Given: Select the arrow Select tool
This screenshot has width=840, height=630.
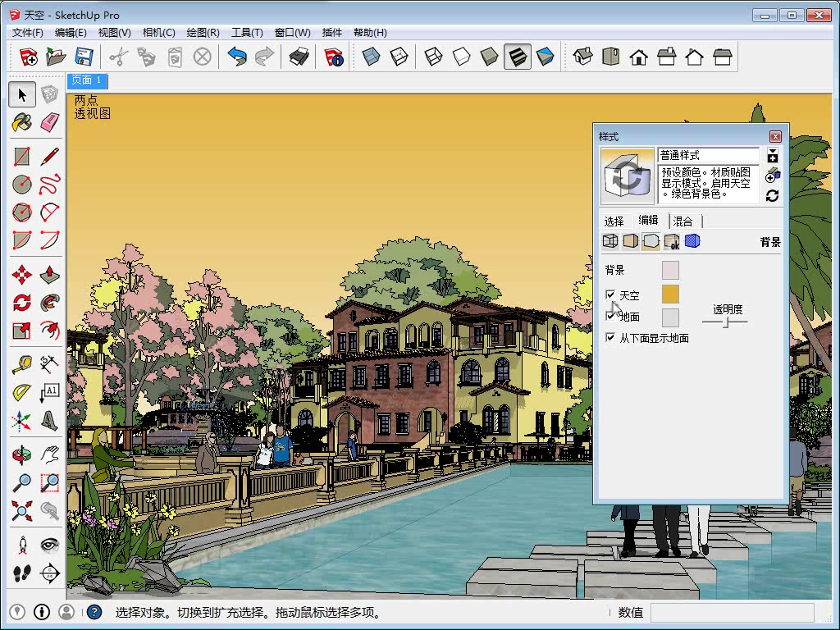Looking at the screenshot, I should pyautogui.click(x=22, y=95).
